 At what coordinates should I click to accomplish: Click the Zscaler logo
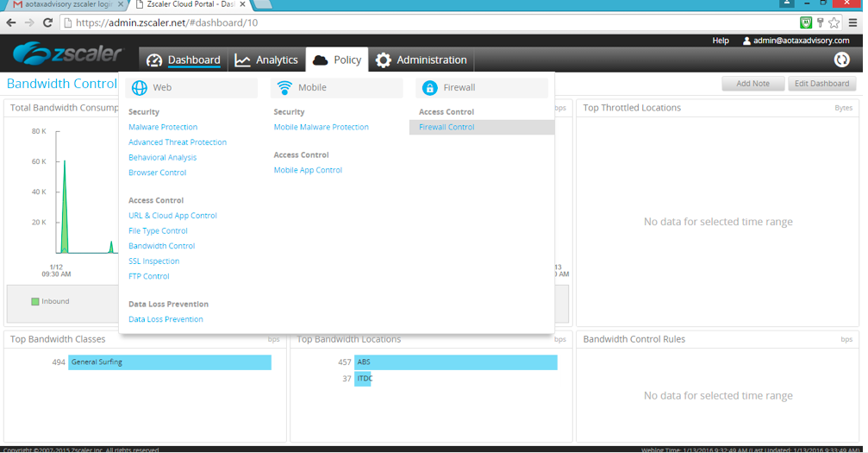pyautogui.click(x=66, y=53)
